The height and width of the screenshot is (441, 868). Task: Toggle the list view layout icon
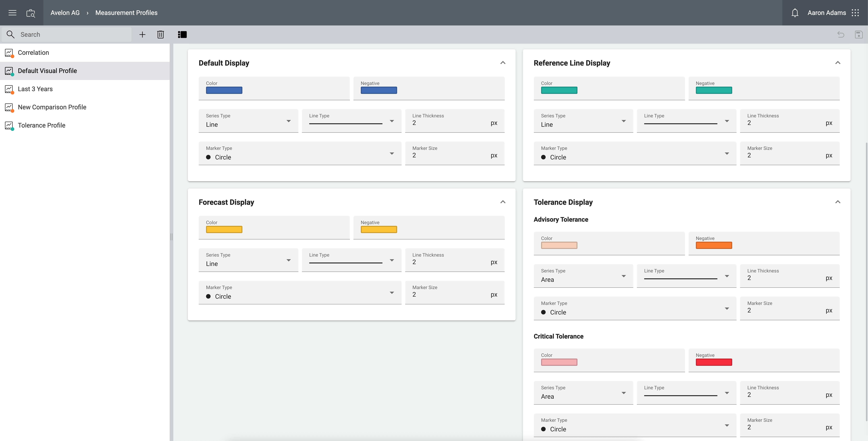click(x=182, y=34)
